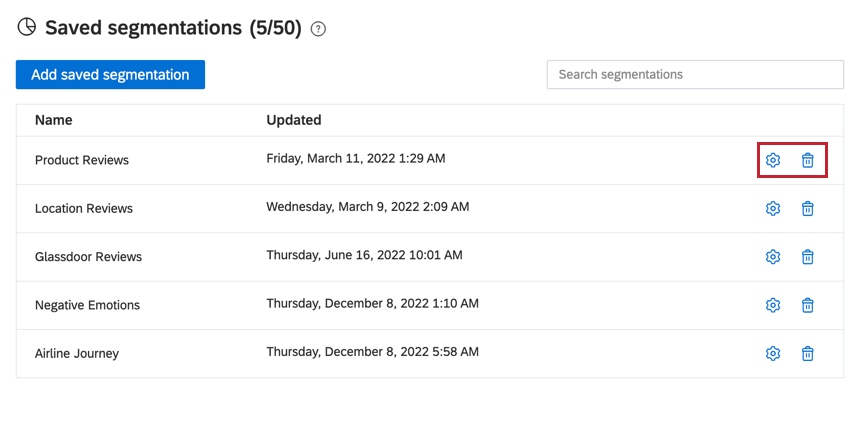Image resolution: width=850 pixels, height=425 pixels.
Task: Sort by the Updated column header
Action: point(294,120)
